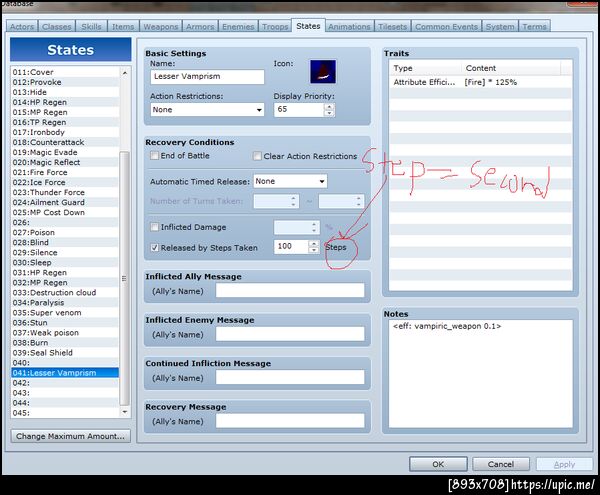Open the Classes tab
Image resolution: width=600 pixels, height=495 pixels.
tap(57, 26)
